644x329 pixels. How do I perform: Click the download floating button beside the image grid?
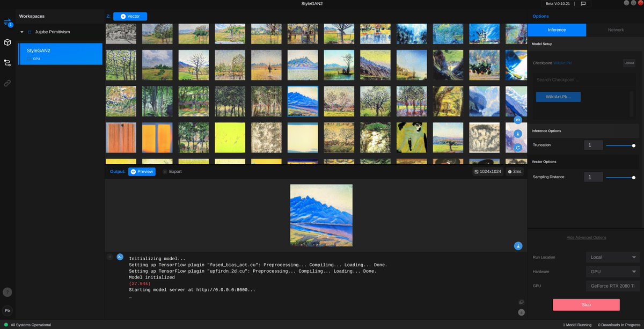click(x=518, y=134)
